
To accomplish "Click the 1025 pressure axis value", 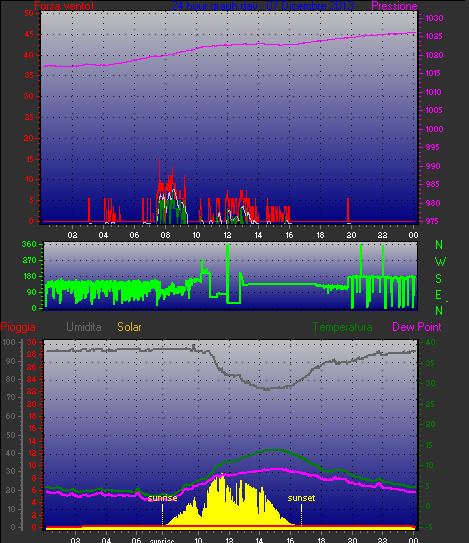I will click(x=434, y=36).
